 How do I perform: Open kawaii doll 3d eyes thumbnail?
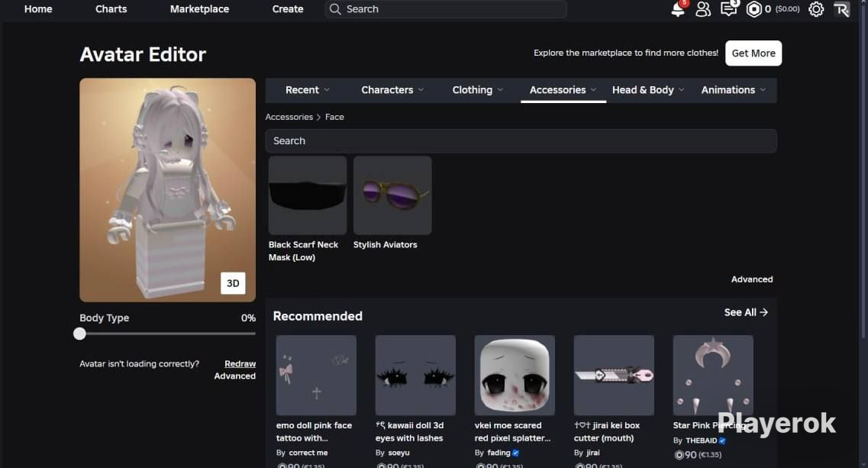click(415, 375)
